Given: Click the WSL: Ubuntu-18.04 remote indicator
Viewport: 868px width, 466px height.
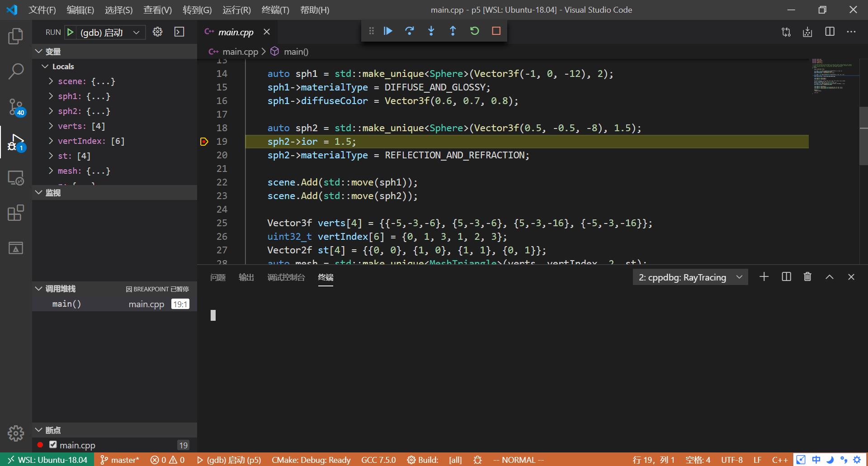Looking at the screenshot, I should (47, 460).
